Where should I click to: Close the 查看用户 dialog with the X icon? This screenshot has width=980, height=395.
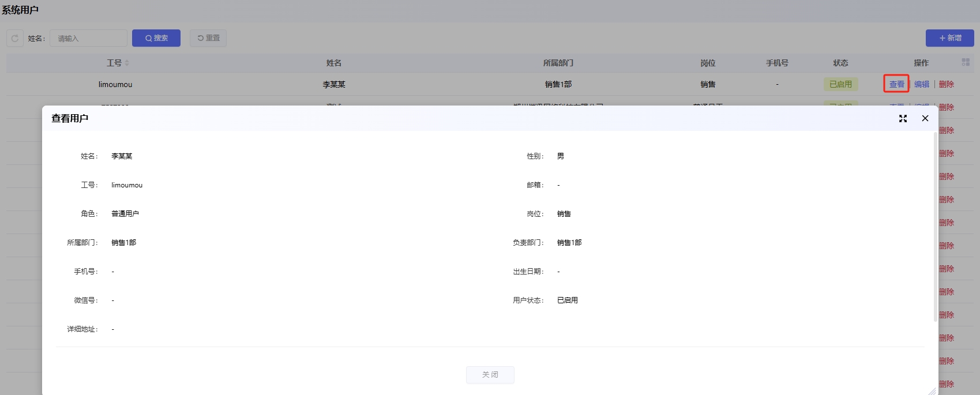925,118
